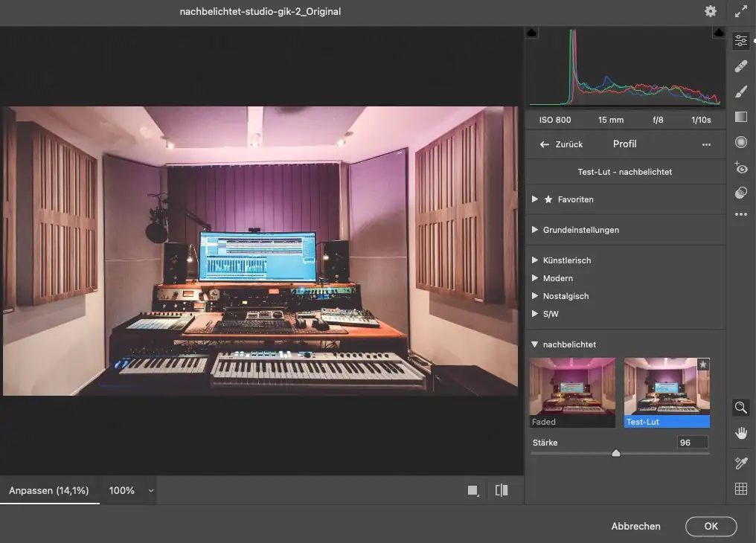
Task: Toggle highlight clipping warning in histogram
Action: [719, 33]
